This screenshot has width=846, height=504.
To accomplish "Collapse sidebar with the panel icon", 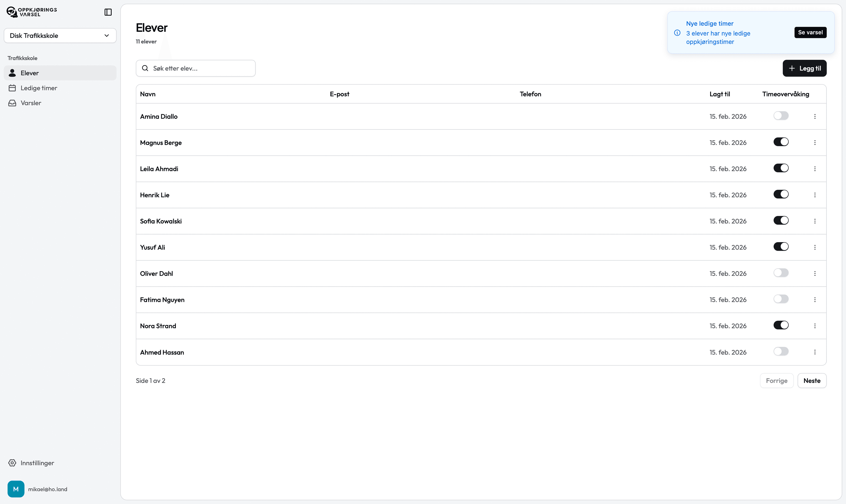I will [108, 12].
